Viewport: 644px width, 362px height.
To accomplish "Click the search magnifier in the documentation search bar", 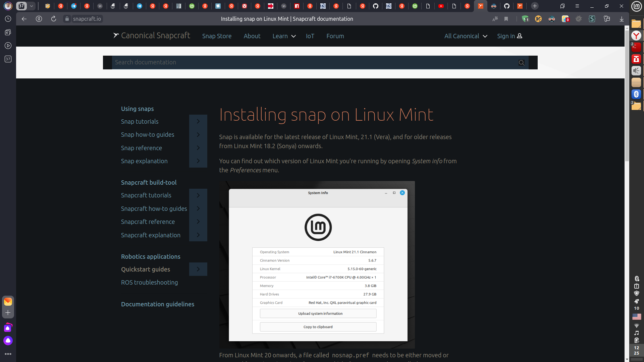I will point(521,62).
